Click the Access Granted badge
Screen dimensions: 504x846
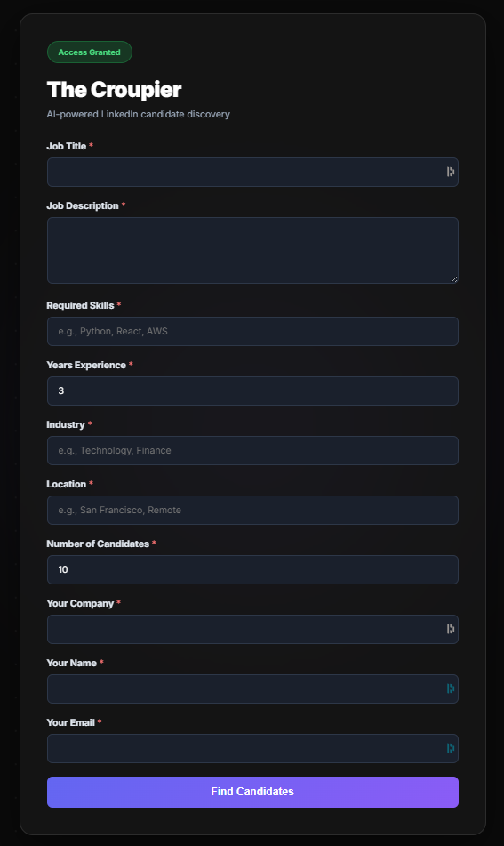coord(90,52)
